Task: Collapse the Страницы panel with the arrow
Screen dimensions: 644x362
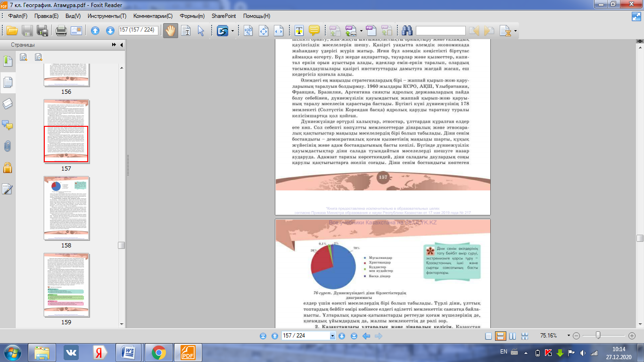Action: (122, 45)
